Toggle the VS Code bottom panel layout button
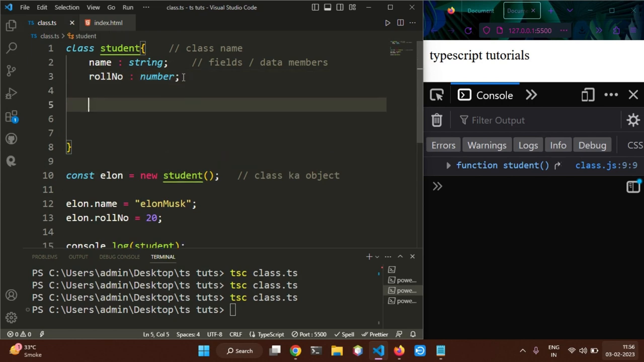Image resolution: width=644 pixels, height=362 pixels. pyautogui.click(x=328, y=8)
